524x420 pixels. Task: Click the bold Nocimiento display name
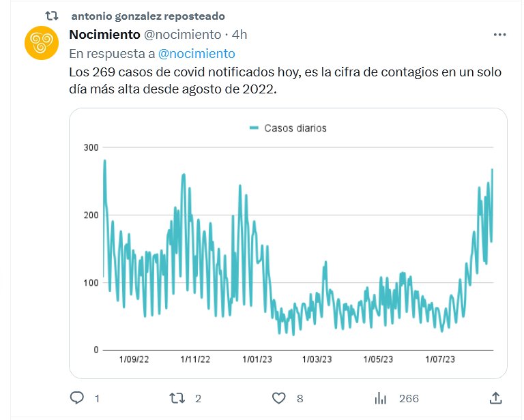tap(104, 34)
